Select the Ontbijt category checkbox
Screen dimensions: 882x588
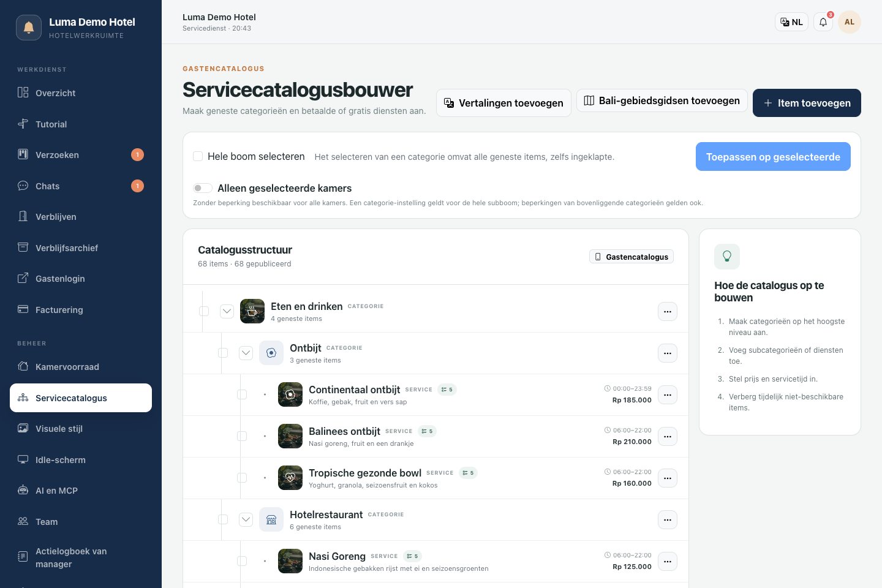tap(223, 353)
